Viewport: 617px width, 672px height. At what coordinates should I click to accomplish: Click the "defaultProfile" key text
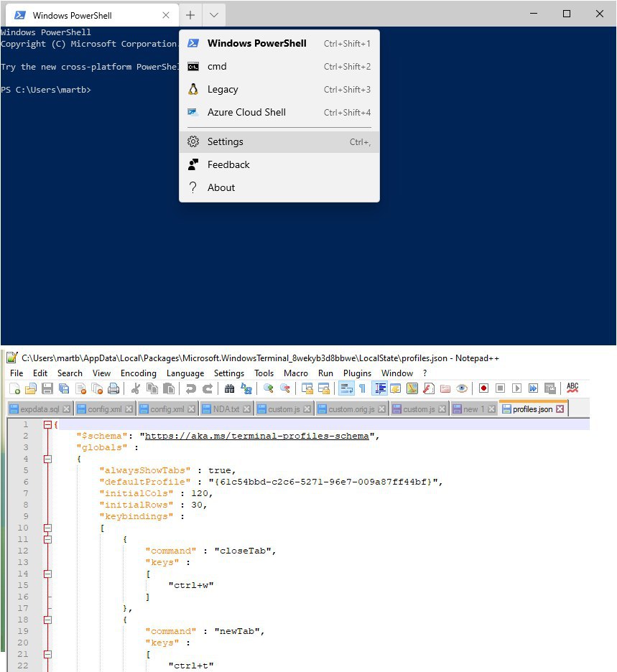145,482
